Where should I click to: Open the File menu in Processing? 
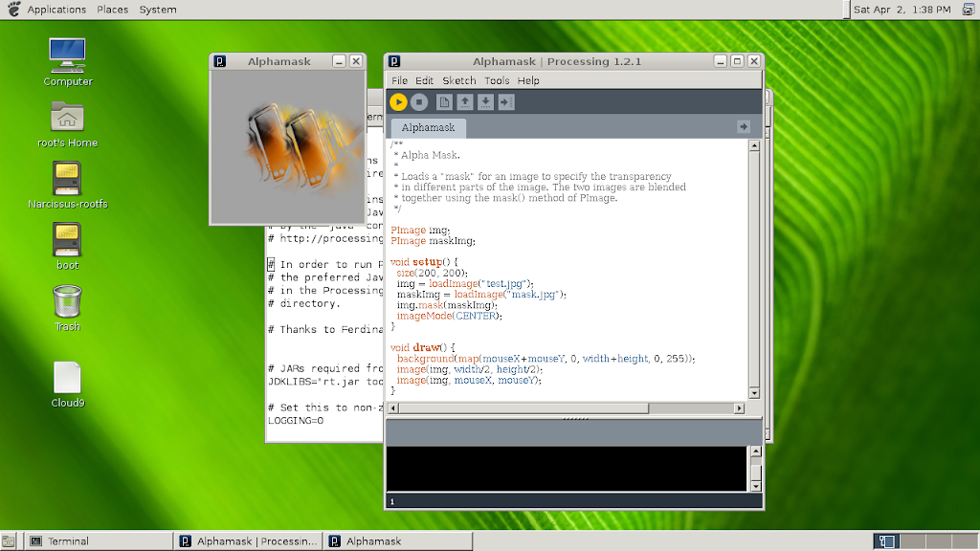399,81
